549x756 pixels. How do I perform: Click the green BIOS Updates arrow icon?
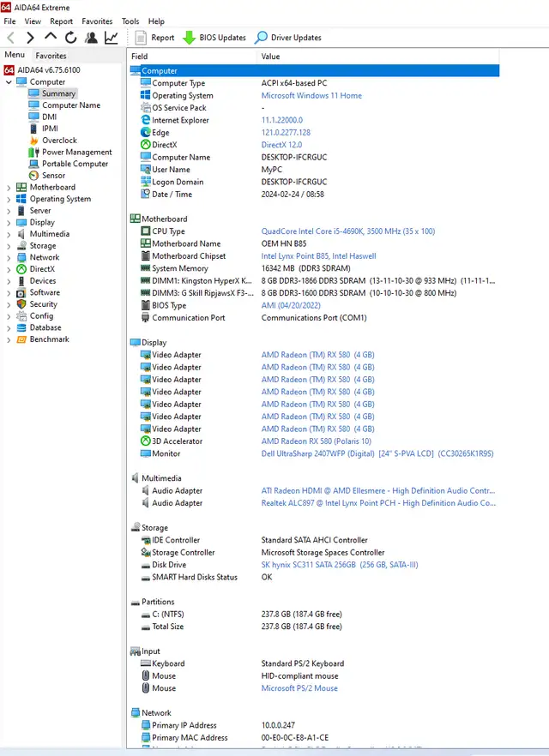(x=189, y=38)
